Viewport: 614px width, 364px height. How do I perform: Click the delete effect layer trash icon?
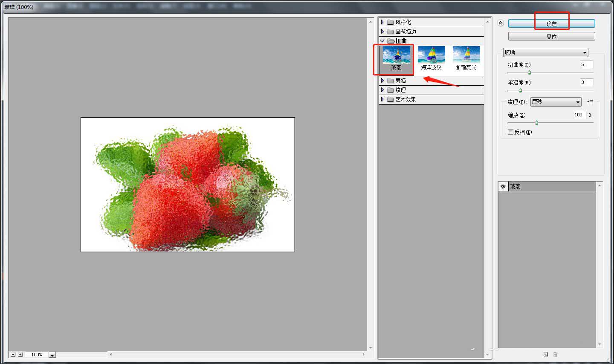point(555,354)
